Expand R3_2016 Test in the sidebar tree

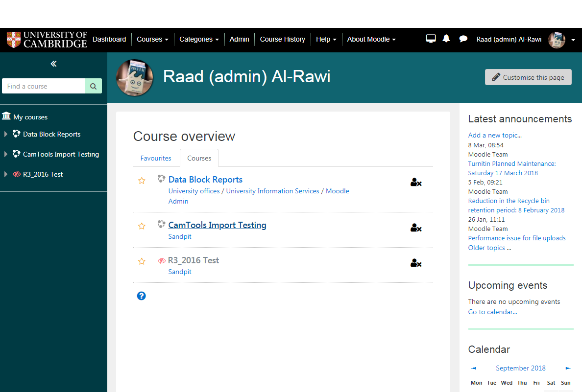[x=5, y=174]
